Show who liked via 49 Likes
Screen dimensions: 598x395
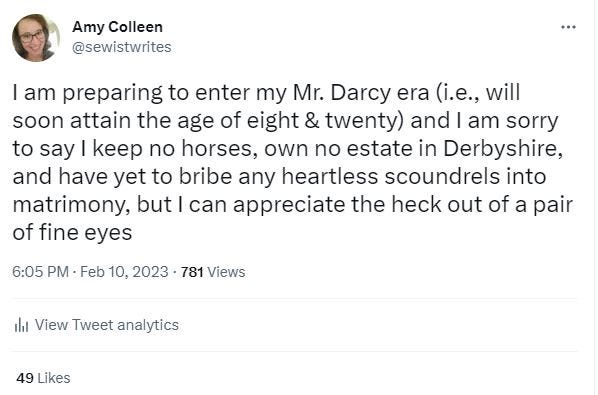tap(43, 378)
